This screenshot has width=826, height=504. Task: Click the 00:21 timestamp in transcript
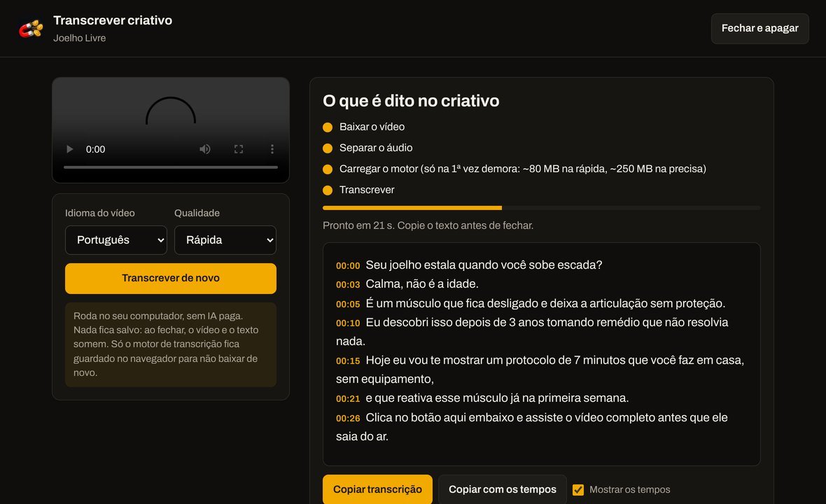[348, 399]
